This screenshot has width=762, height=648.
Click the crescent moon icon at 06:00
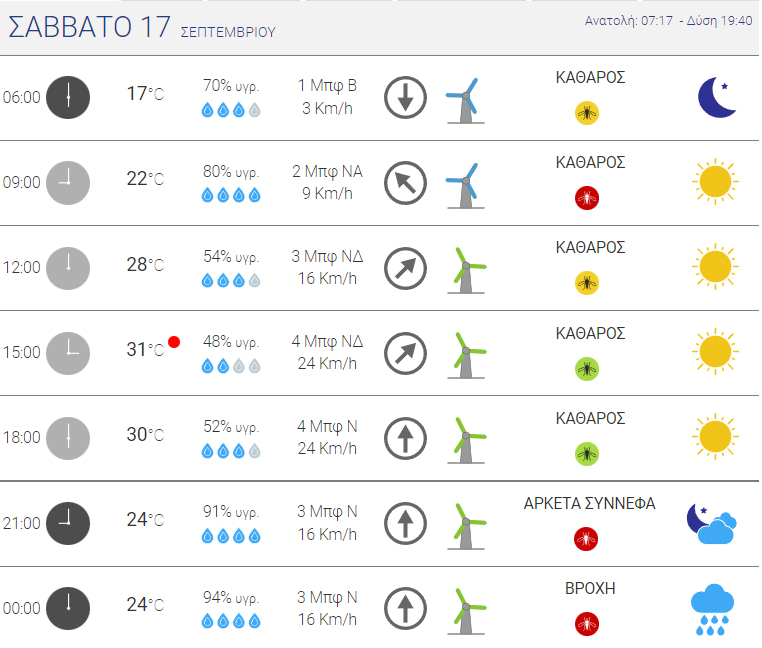coord(717,97)
